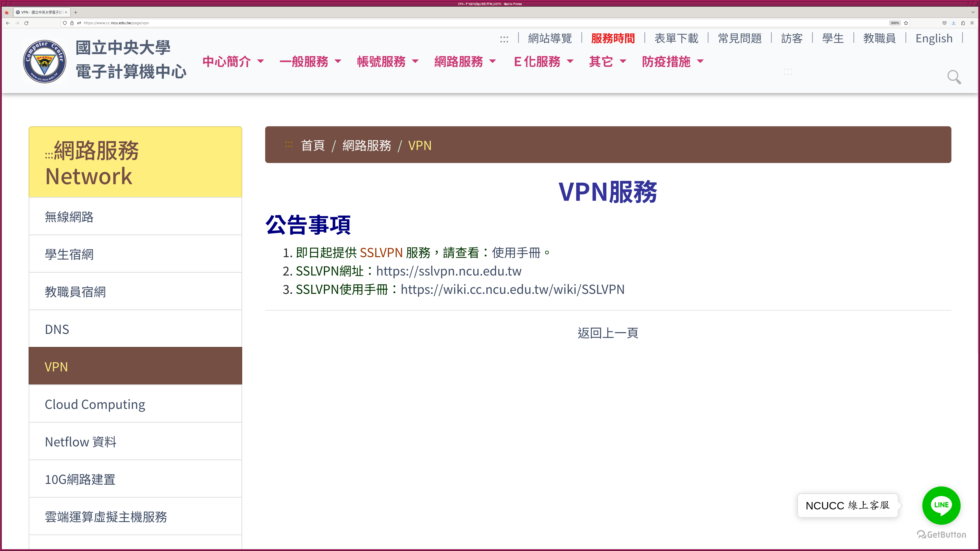980x551 pixels.
Task: Expand the 帳號服務 dropdown menu
Action: click(387, 61)
